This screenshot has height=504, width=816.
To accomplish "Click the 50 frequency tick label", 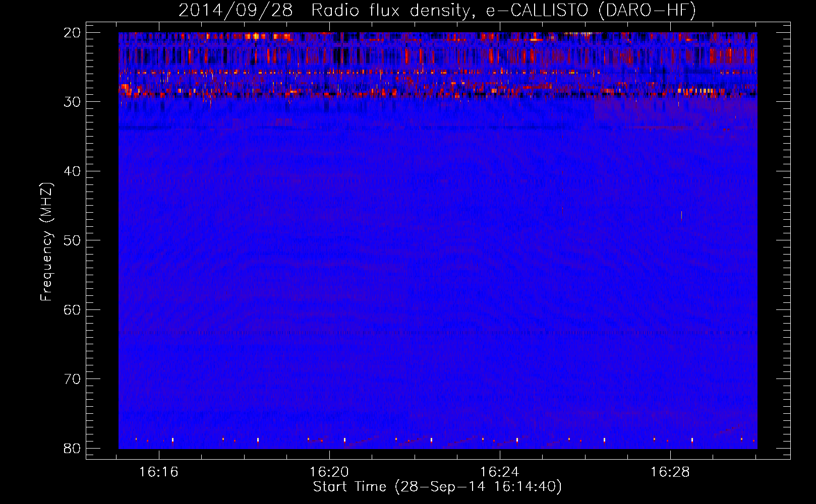I will click(x=73, y=240).
